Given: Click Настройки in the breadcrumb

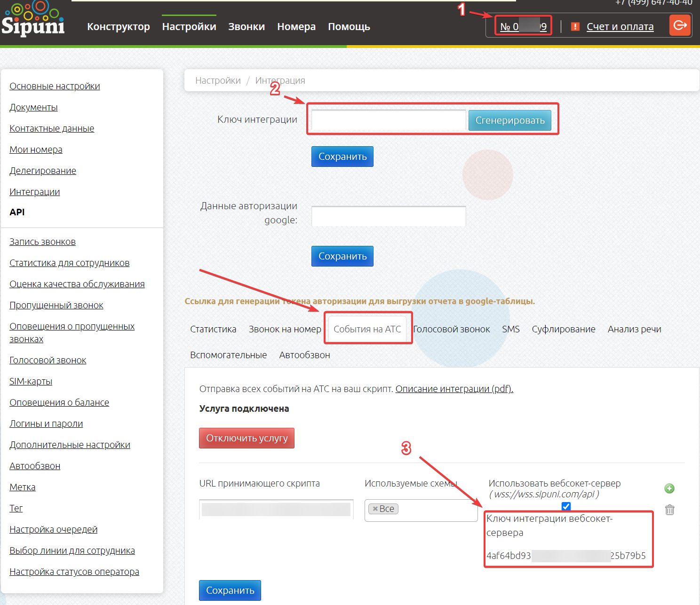Looking at the screenshot, I should [x=218, y=80].
